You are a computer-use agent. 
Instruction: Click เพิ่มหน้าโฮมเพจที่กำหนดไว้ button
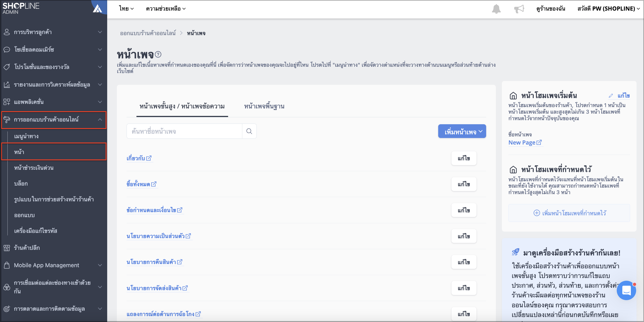point(569,213)
